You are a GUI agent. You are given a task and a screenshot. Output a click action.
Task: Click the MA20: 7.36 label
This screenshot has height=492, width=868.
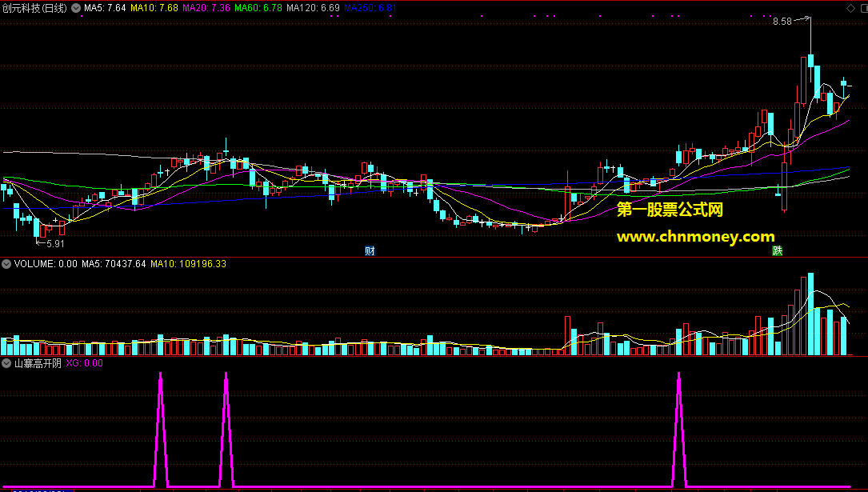click(206, 8)
